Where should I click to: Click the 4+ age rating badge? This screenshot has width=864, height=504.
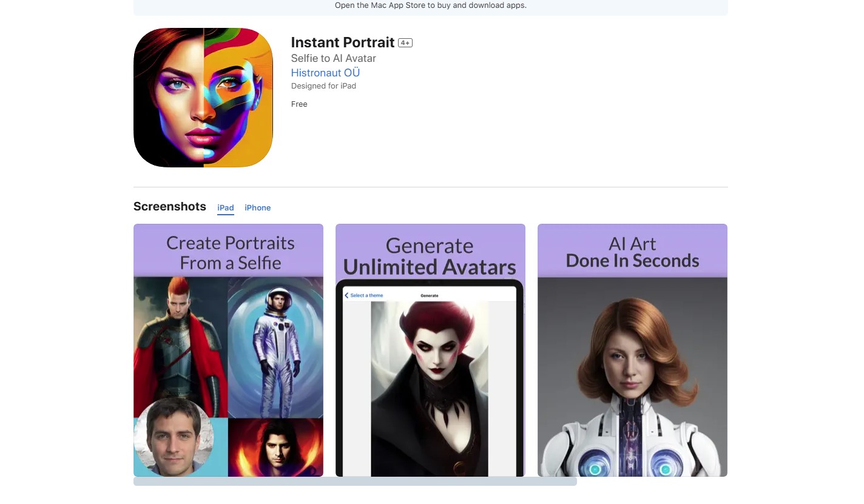(x=404, y=42)
